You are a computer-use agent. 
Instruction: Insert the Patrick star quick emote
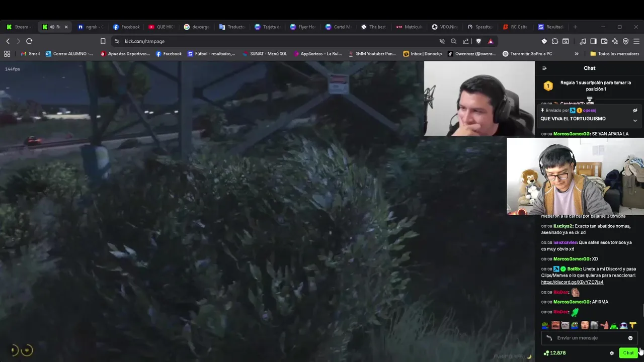(x=604, y=325)
